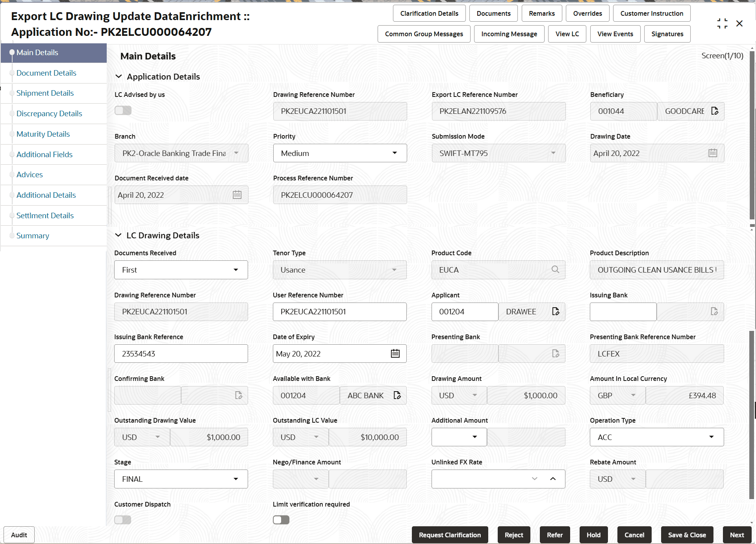
Task: Open the Drawing Date calendar picker
Action: coord(712,153)
